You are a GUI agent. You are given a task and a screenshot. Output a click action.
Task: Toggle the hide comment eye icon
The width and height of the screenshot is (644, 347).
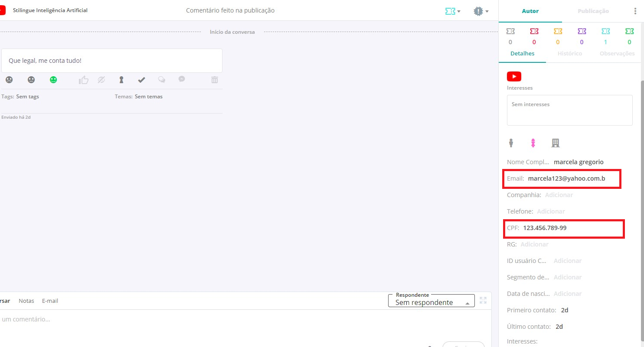point(101,80)
